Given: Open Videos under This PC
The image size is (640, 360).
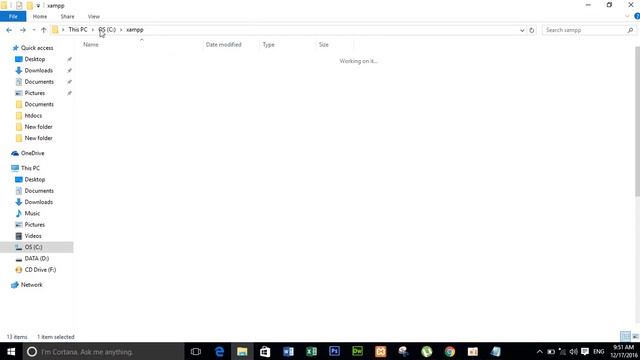Looking at the screenshot, I should click(33, 236).
